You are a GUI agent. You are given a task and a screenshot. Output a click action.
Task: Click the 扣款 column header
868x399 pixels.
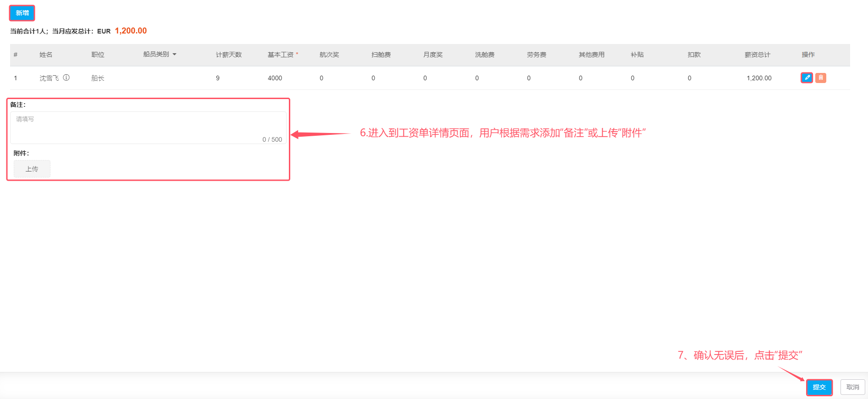[x=694, y=55]
